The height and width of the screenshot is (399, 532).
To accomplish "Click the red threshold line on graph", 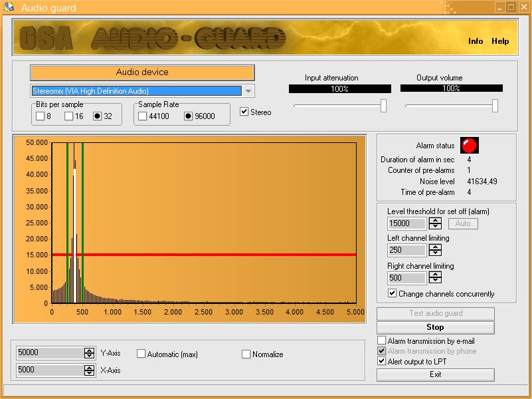I will (204, 255).
